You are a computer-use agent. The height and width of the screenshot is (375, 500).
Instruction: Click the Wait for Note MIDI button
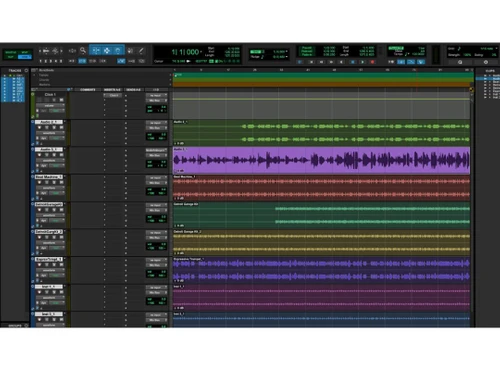pos(391,62)
